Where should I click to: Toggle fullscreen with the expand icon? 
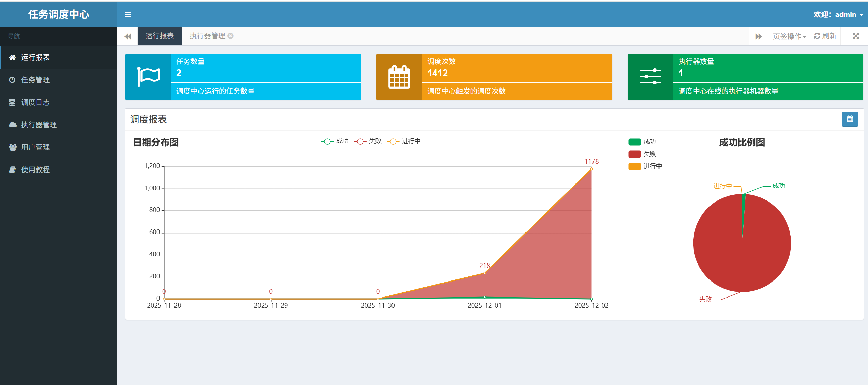coord(856,36)
